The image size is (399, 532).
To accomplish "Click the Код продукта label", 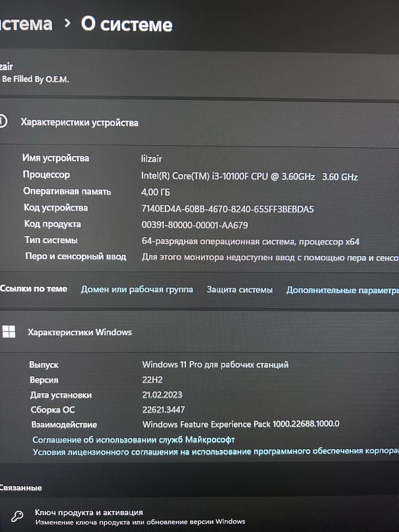I will (53, 224).
